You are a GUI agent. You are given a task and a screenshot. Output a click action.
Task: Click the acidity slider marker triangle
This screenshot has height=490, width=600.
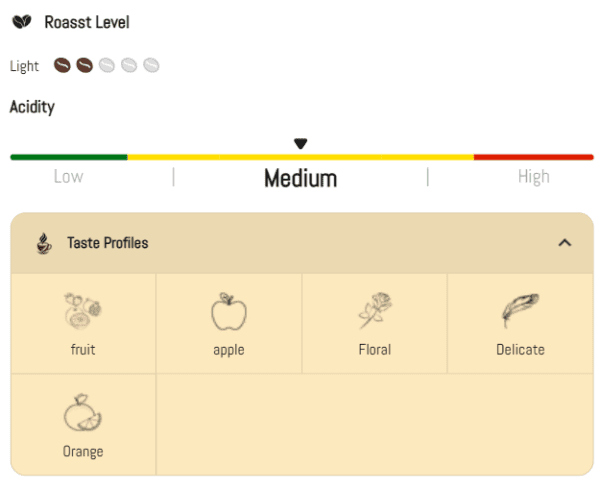click(x=300, y=144)
